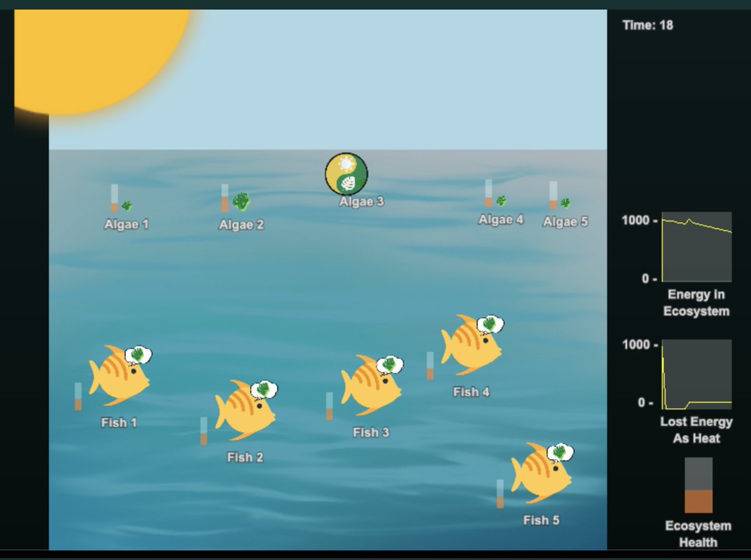Click the Energy in Ecosystem caption

697,303
